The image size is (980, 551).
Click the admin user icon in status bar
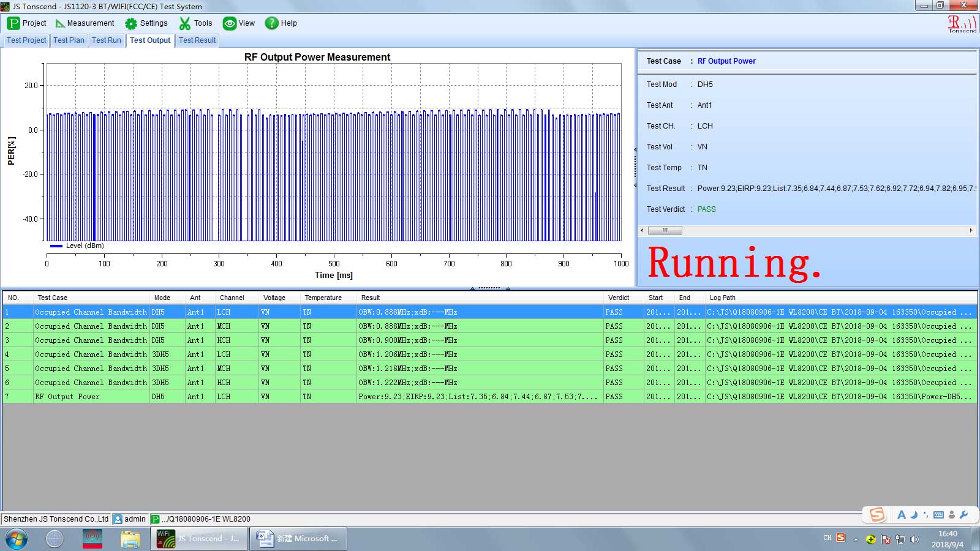(118, 519)
